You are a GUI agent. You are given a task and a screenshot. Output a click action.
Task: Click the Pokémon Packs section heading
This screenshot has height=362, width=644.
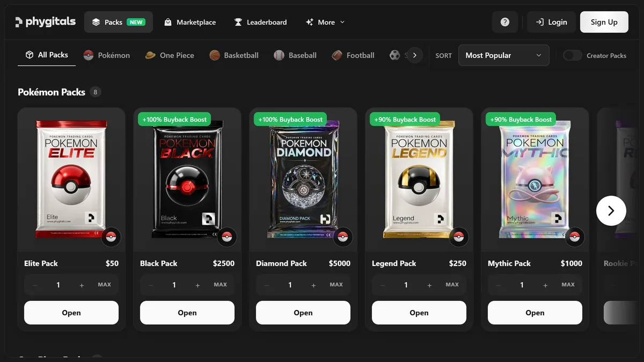(52, 92)
